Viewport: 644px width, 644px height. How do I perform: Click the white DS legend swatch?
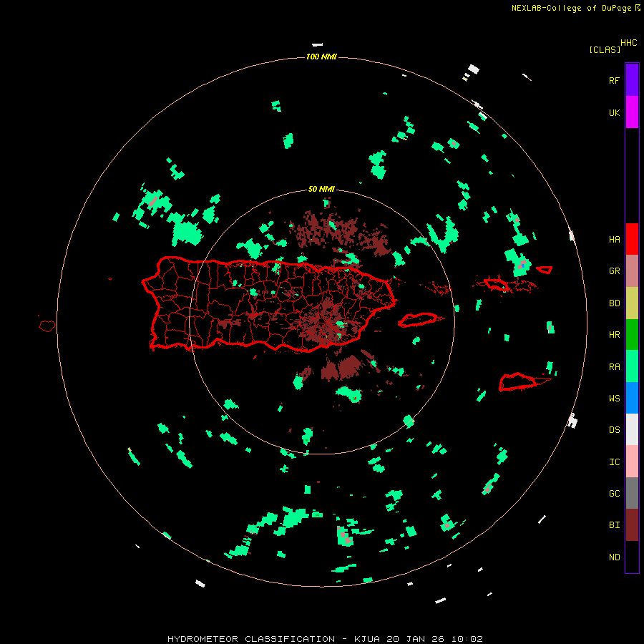coord(632,429)
